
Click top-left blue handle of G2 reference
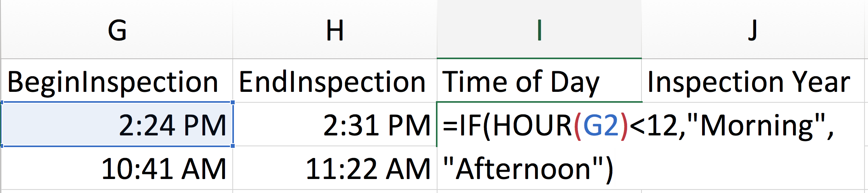(x=2, y=102)
